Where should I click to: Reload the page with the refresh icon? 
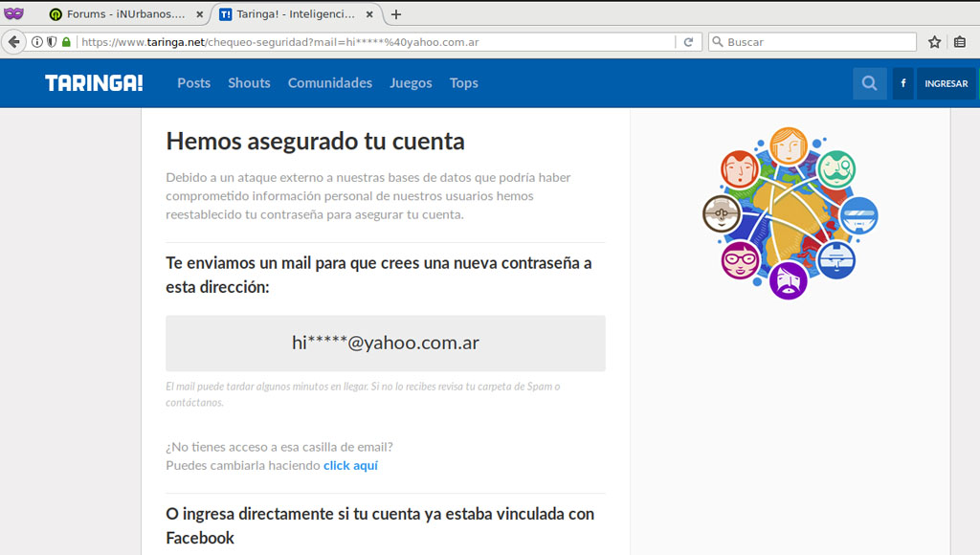[689, 41]
